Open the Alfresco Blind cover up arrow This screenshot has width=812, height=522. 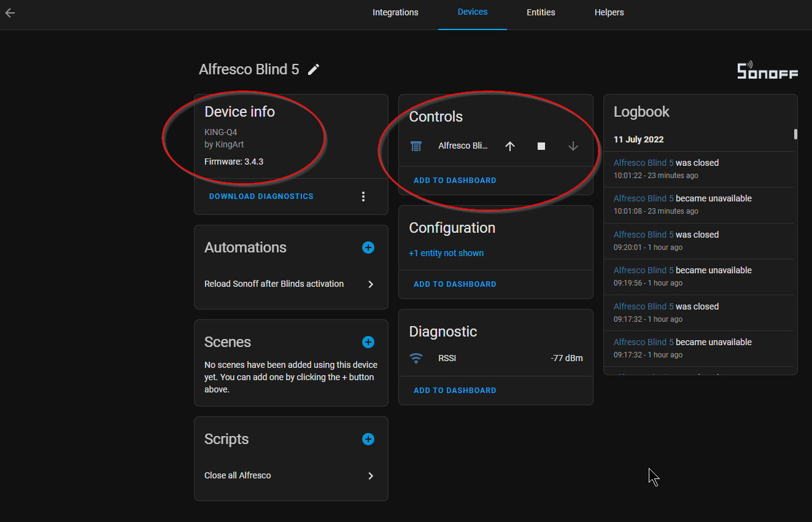click(509, 146)
